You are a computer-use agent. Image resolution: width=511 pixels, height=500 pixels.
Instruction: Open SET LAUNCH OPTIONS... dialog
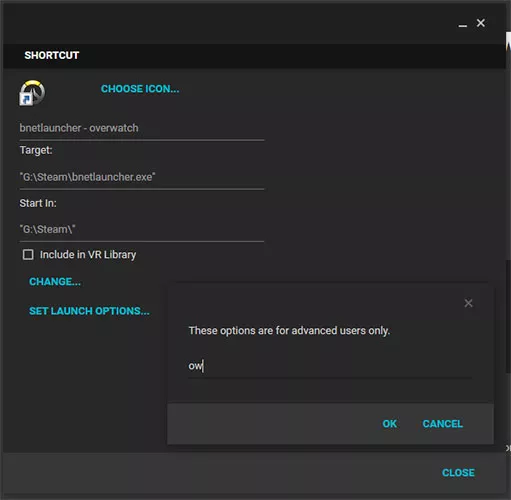click(89, 311)
